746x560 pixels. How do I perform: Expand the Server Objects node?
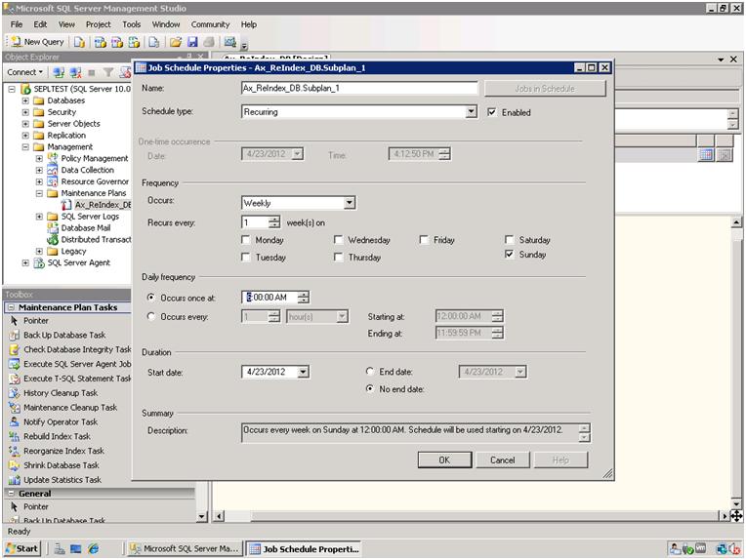(25, 124)
